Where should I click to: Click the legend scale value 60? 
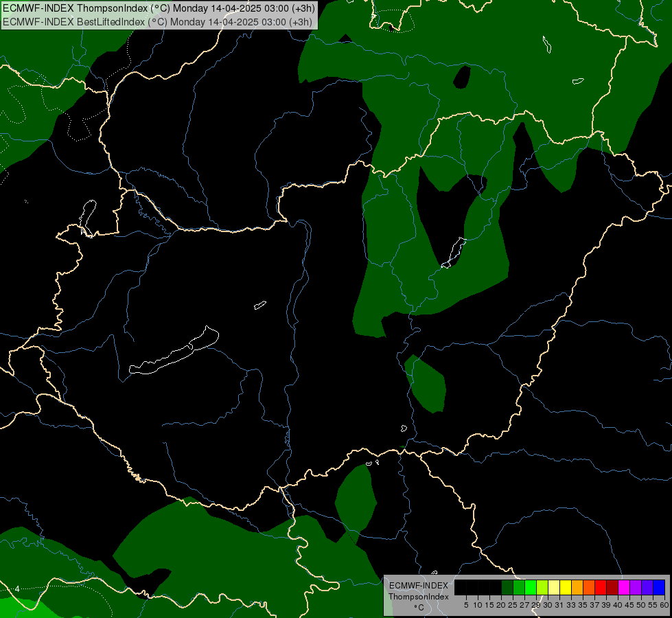(x=664, y=605)
